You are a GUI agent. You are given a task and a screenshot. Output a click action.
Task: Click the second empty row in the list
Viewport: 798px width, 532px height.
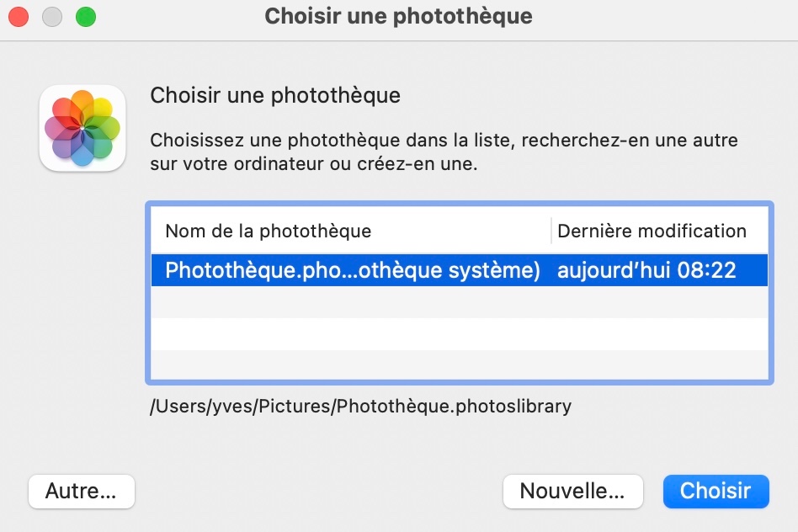(x=459, y=333)
